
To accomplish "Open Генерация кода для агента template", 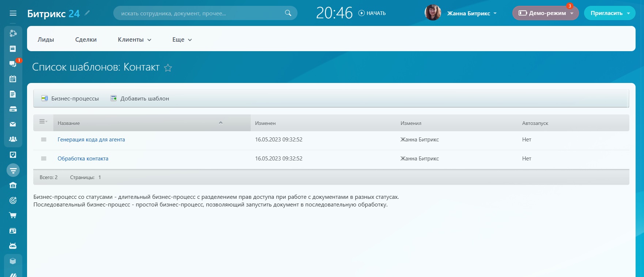I will 91,140.
